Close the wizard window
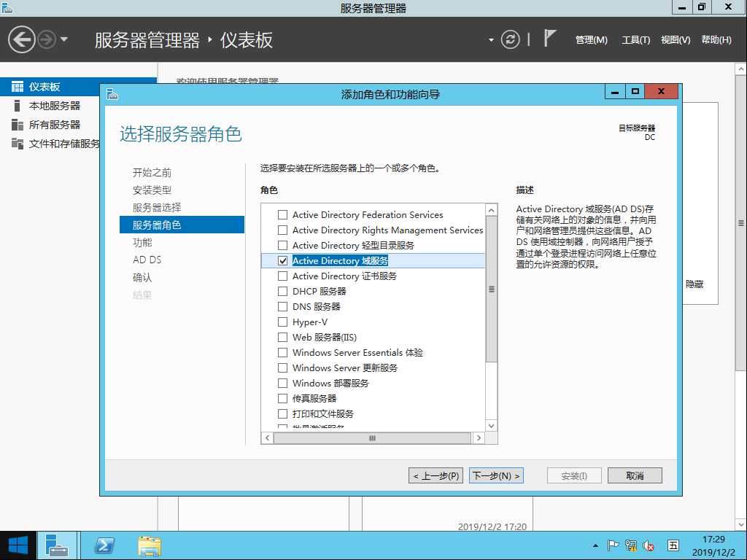747x560 pixels. click(x=661, y=91)
